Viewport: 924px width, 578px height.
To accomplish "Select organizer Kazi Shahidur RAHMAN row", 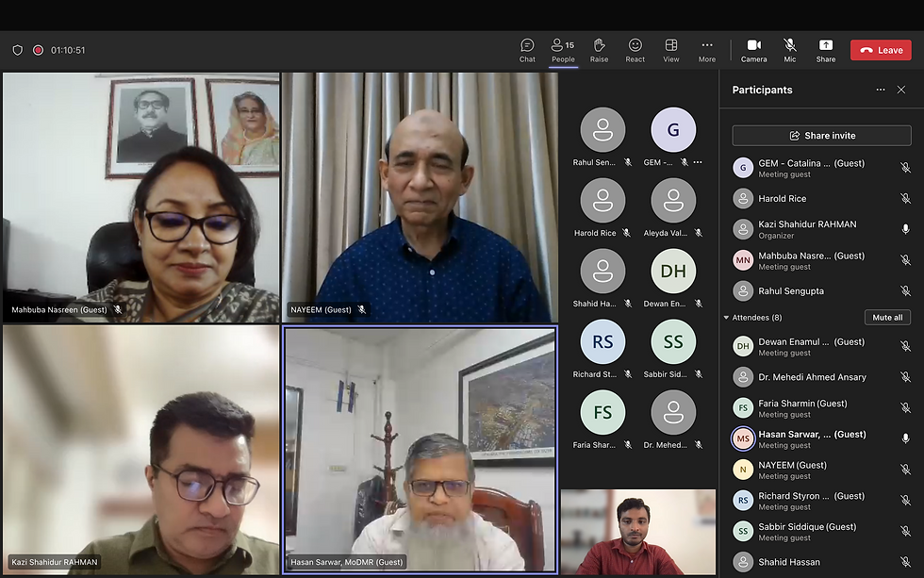I will click(821, 229).
